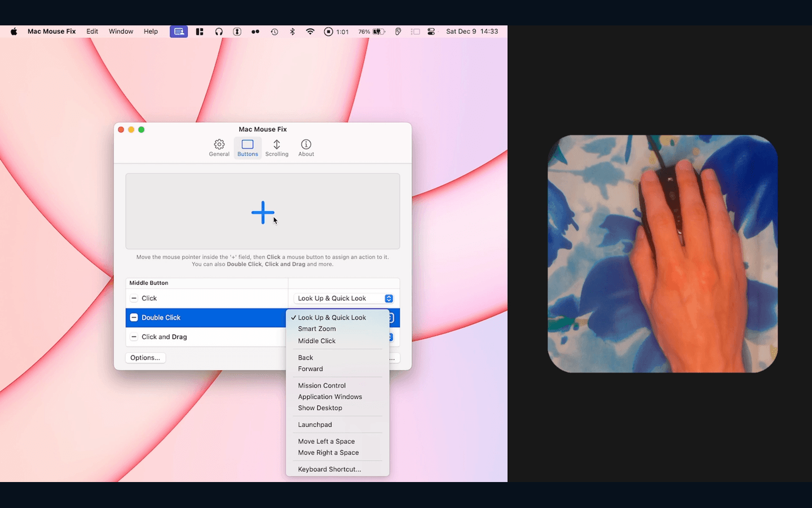Select the Double Click row

tap(206, 317)
